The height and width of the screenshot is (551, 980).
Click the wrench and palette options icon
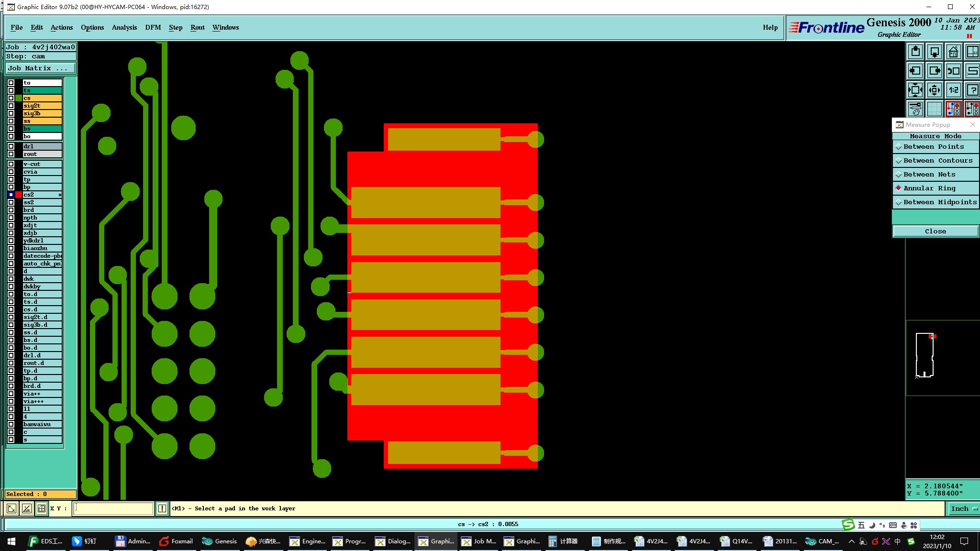(x=915, y=109)
